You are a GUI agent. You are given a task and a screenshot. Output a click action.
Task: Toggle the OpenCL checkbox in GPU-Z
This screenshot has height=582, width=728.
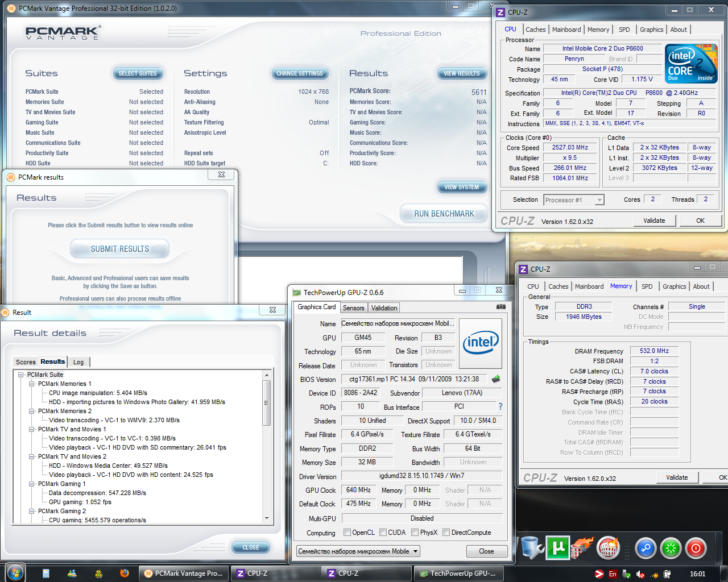(348, 533)
